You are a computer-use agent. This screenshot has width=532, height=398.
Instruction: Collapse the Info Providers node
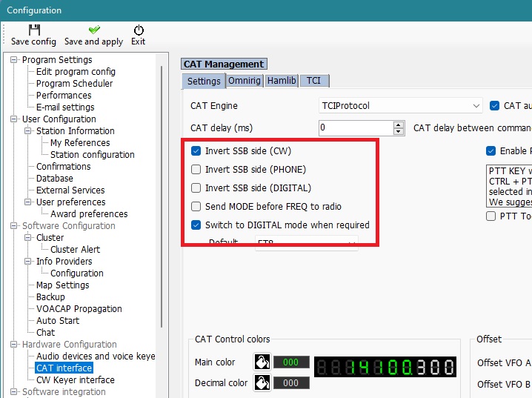point(28,262)
